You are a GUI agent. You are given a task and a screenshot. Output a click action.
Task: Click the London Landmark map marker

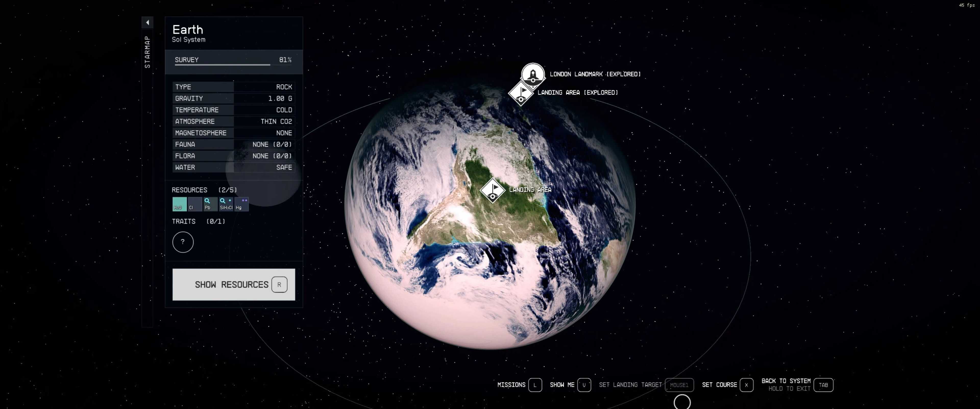(x=533, y=74)
